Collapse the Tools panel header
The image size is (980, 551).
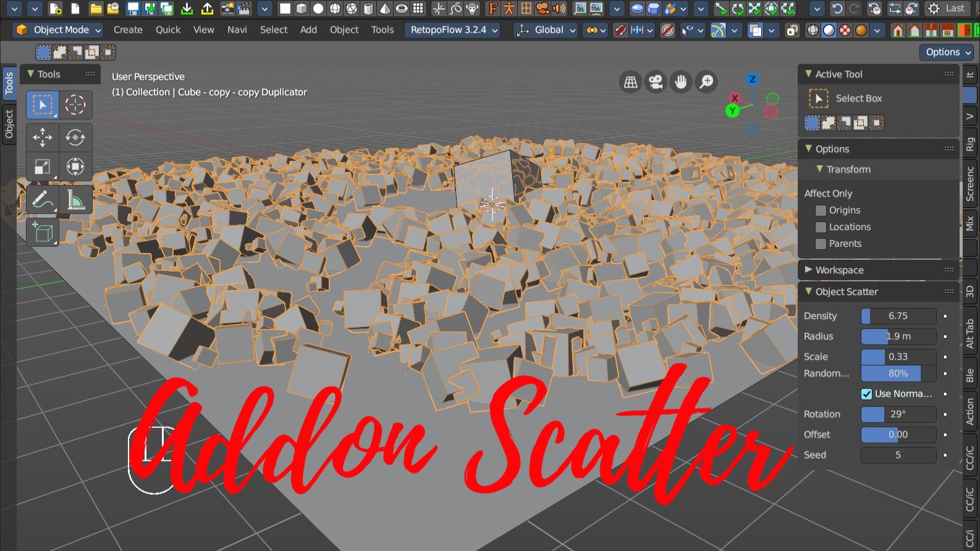click(30, 74)
